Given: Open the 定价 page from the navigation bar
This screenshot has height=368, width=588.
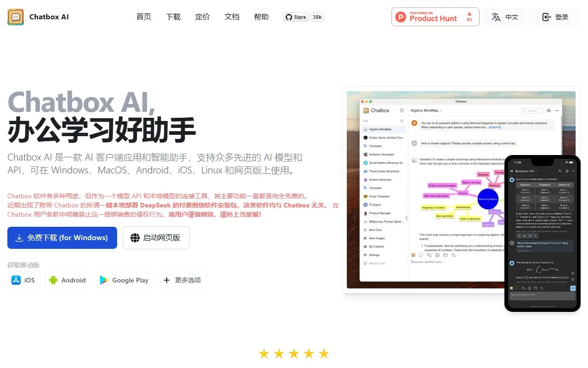Looking at the screenshot, I should 202,17.
